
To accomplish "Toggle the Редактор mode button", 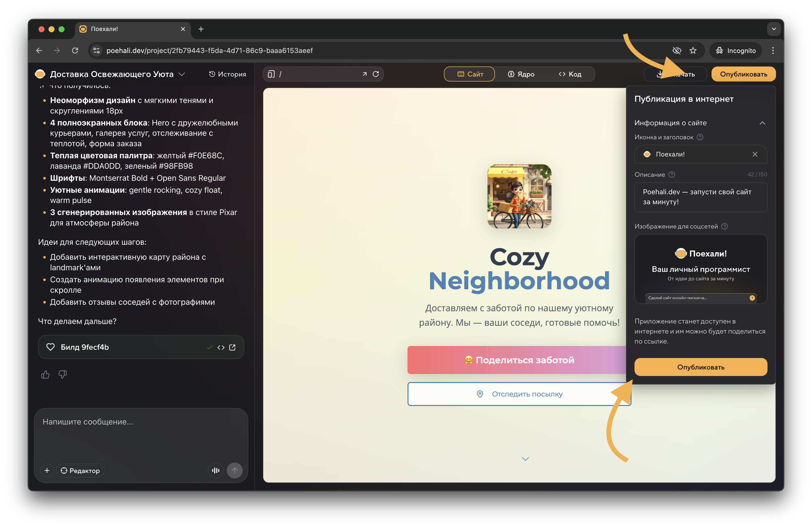I will pos(80,470).
